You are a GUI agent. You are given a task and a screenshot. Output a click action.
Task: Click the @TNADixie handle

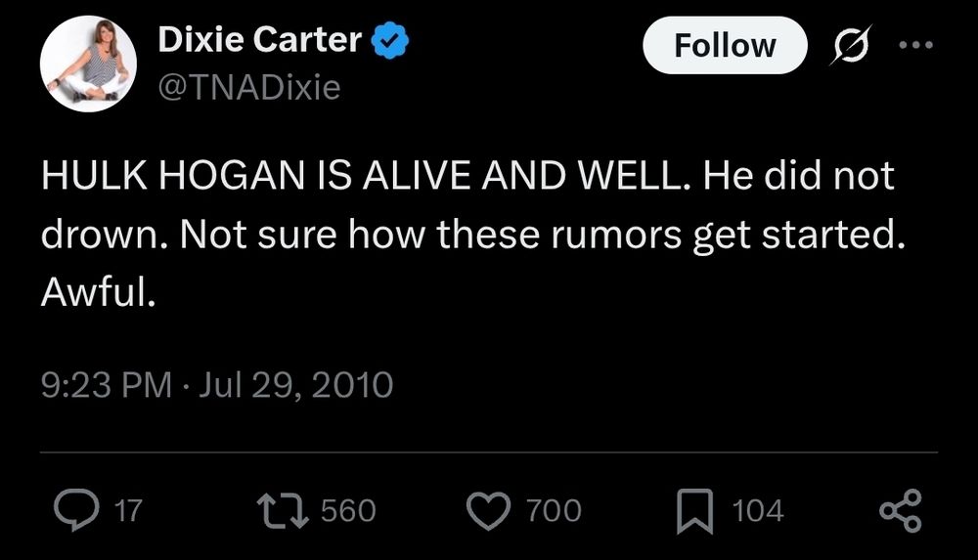(248, 88)
